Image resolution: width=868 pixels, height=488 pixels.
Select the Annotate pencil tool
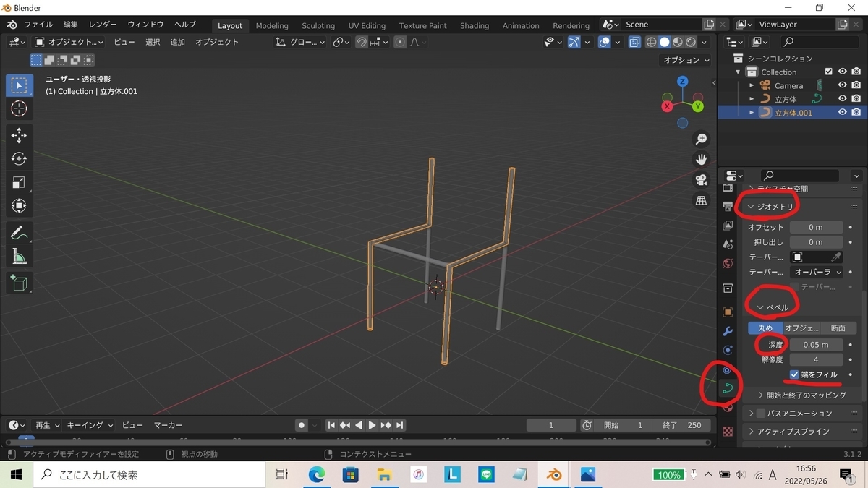click(x=20, y=233)
